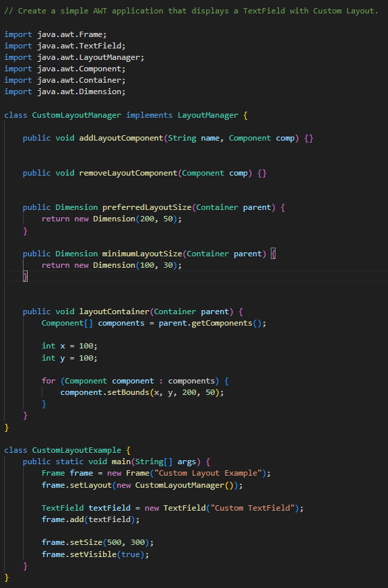Image resolution: width=388 pixels, height=588 pixels.
Task: Click the layoutContainer method name
Action: coord(115,311)
